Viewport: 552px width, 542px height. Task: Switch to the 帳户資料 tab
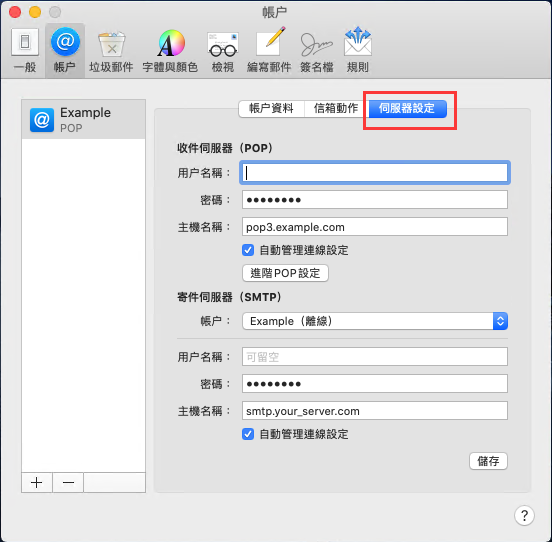pyautogui.click(x=271, y=108)
